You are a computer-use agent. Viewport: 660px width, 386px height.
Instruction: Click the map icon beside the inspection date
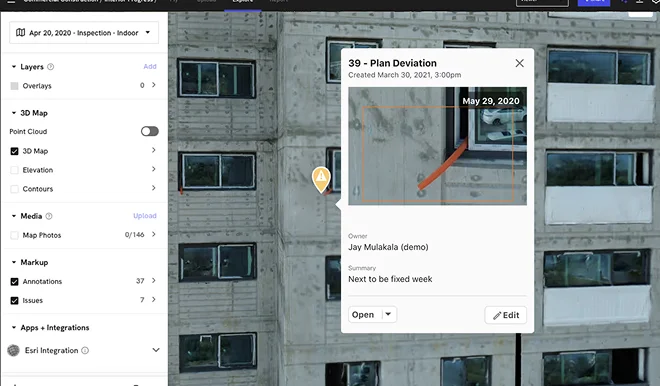pos(20,32)
